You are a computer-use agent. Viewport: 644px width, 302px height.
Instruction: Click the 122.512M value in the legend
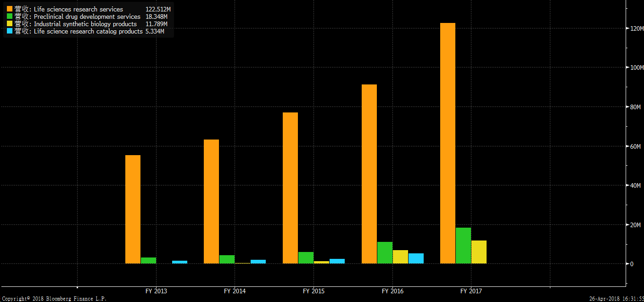[157, 9]
